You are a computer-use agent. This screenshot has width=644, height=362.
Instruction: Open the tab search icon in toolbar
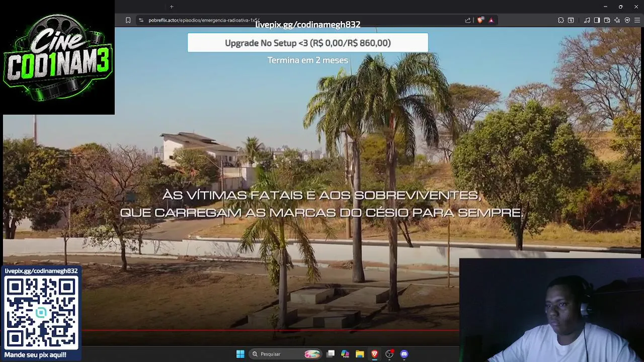pos(571,20)
